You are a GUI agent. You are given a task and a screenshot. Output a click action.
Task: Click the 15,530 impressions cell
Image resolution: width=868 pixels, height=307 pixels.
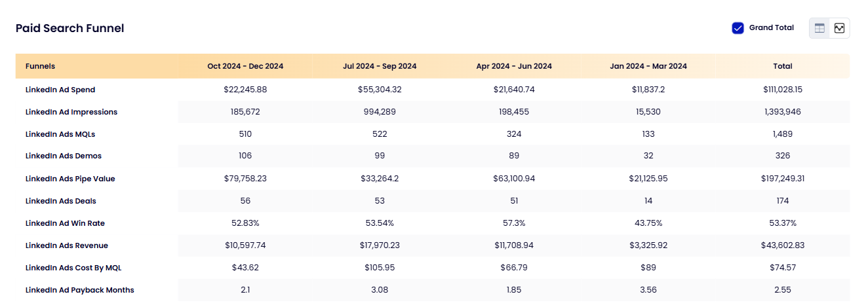[648, 112]
